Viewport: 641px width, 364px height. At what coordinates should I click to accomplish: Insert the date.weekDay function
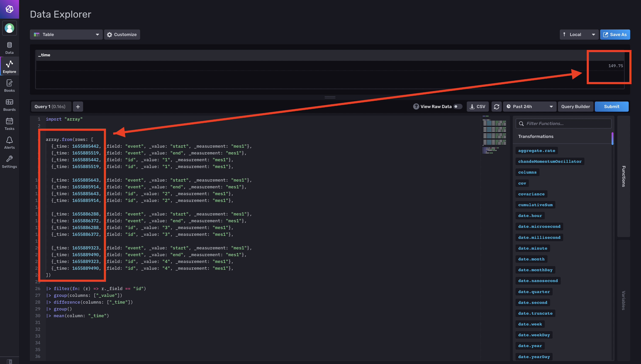[x=534, y=335]
